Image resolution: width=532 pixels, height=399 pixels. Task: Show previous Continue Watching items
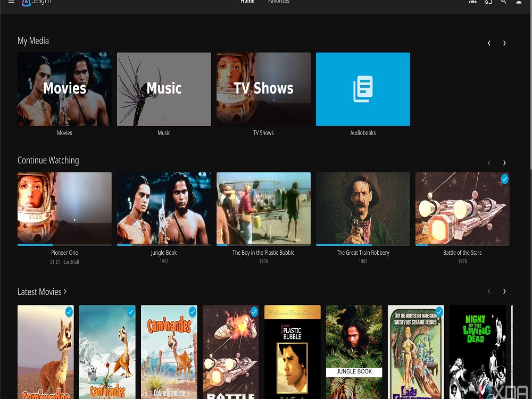489,163
